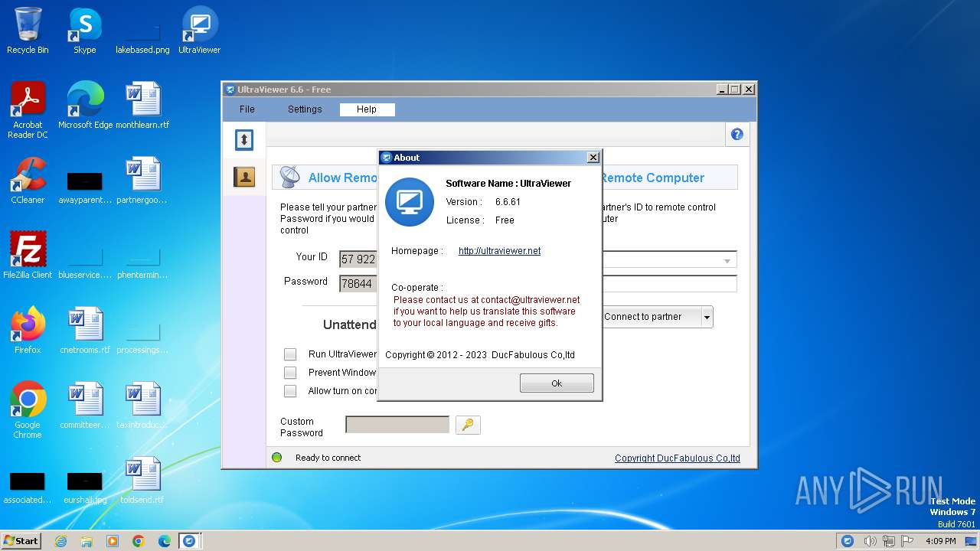
Task: Click the Your ID field
Action: [358, 259]
